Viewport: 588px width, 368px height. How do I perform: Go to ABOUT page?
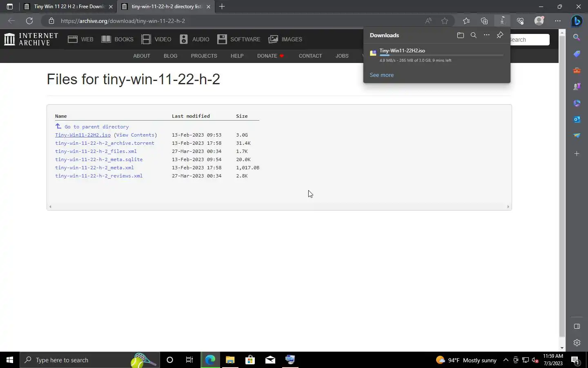(x=142, y=56)
